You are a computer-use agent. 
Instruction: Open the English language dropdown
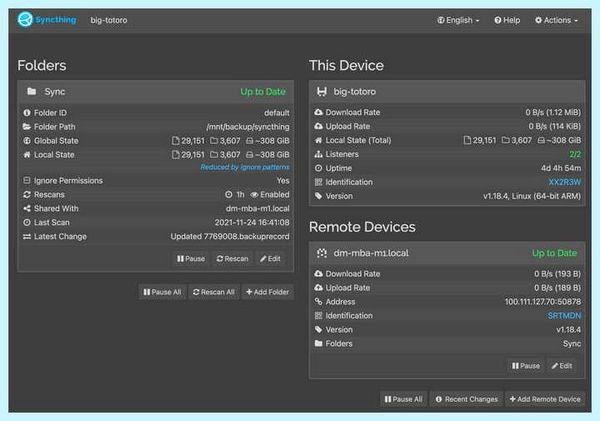tap(458, 20)
